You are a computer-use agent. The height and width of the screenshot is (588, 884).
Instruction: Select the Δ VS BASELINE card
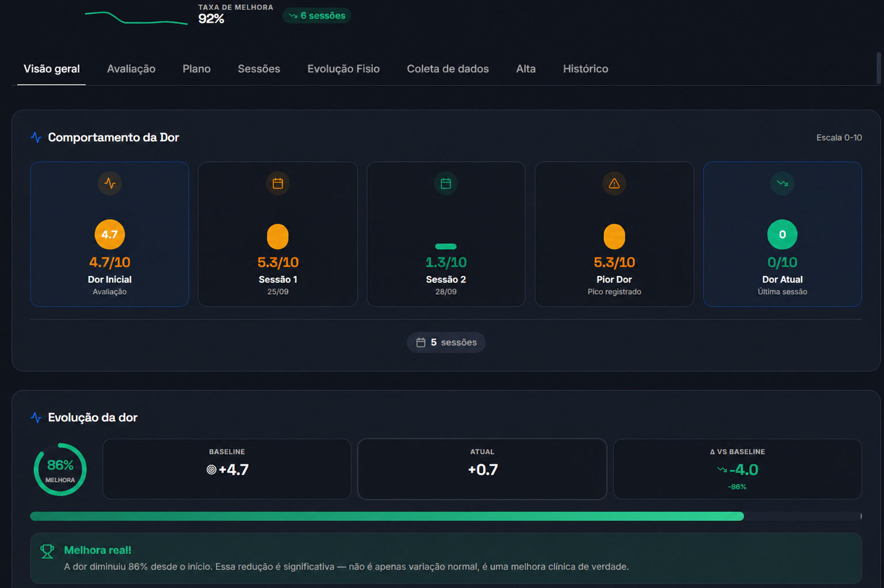[737, 469]
